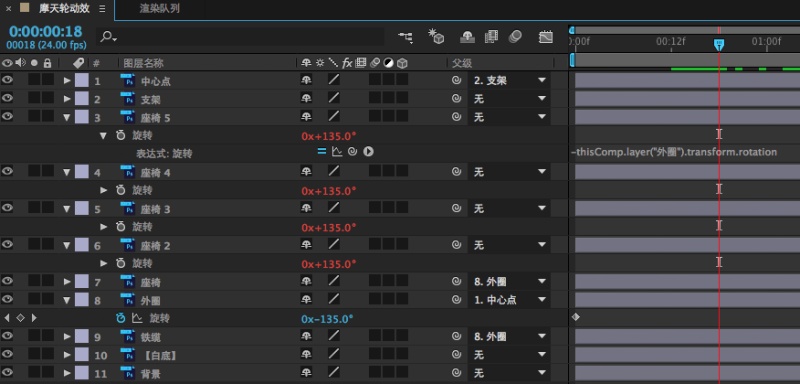Toggle the shy layers hide switch
Screen dimensions: 800x384
coord(467,37)
